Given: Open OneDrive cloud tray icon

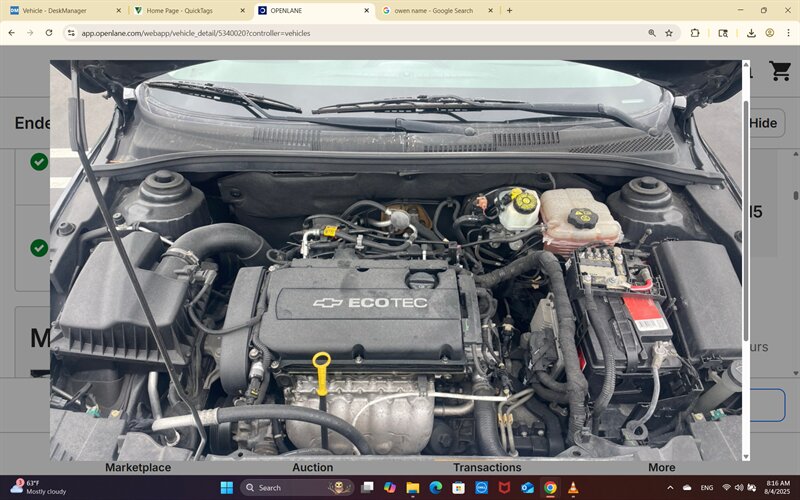Looking at the screenshot, I should pyautogui.click(x=687, y=488).
